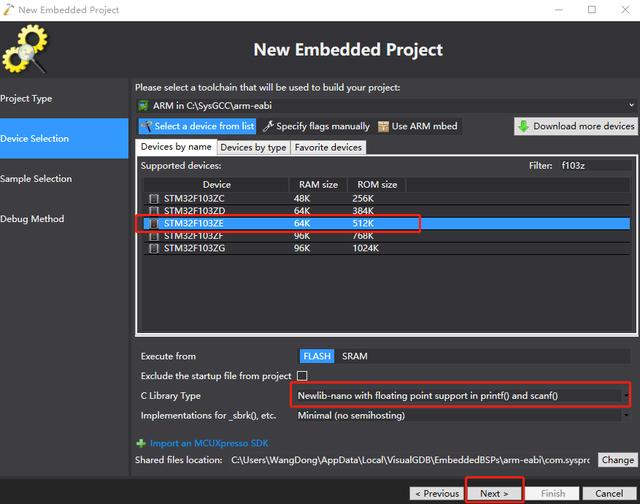This screenshot has width=640, height=504.
Task: Click the shared files location path text
Action: 410,460
